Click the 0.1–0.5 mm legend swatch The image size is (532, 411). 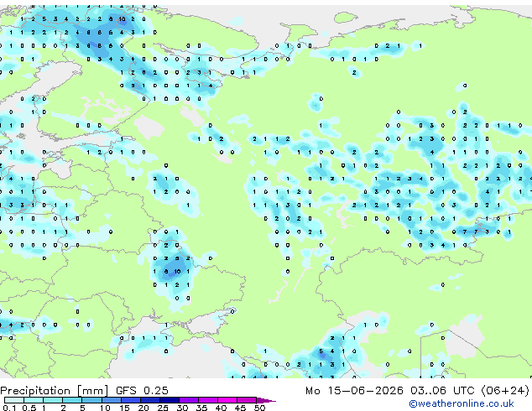point(14,400)
